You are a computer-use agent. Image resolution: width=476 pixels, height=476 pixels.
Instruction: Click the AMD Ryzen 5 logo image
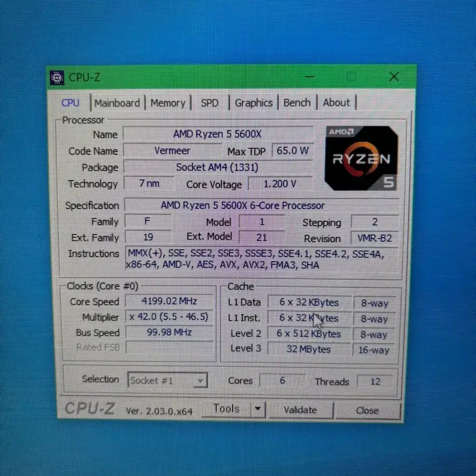click(361, 158)
